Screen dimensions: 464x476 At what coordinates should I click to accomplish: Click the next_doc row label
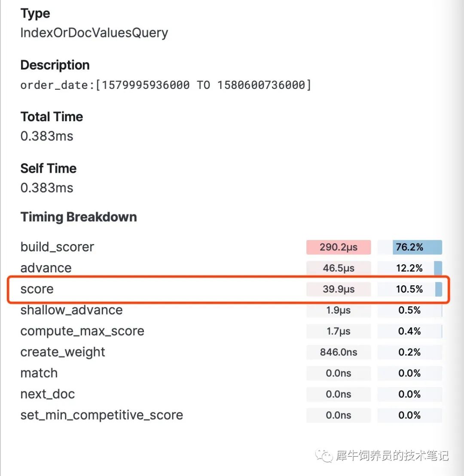48,394
